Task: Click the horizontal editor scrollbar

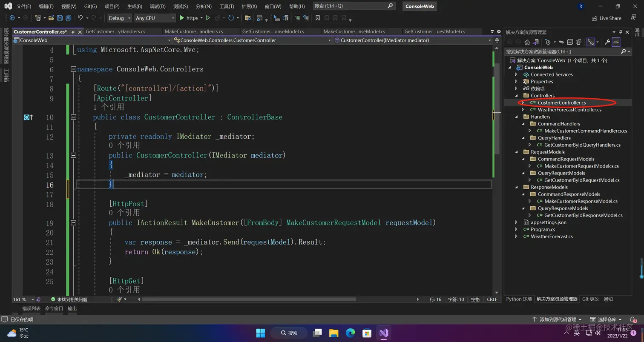Action: coord(248,299)
